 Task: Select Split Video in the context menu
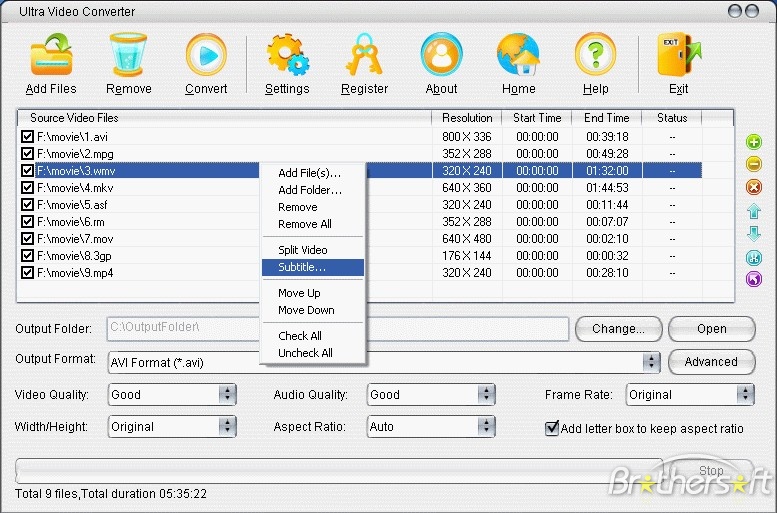pyautogui.click(x=313, y=250)
